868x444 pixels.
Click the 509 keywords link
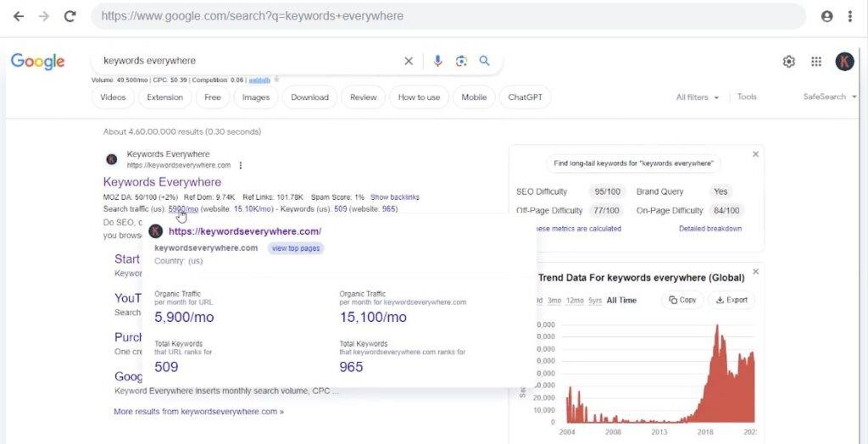(341, 208)
